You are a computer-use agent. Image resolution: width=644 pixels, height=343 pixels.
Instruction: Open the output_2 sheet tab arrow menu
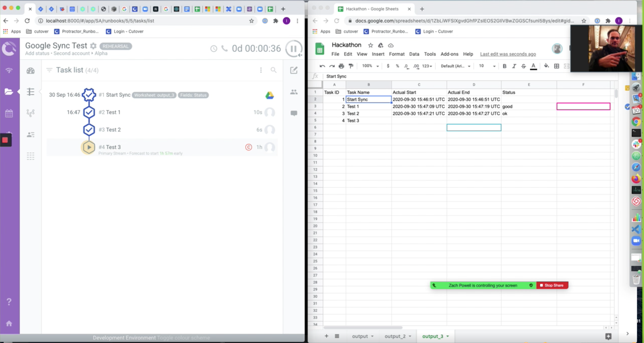[410, 336]
